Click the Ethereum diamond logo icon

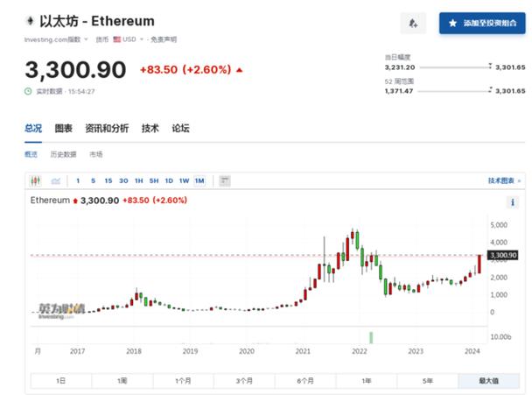click(31, 20)
